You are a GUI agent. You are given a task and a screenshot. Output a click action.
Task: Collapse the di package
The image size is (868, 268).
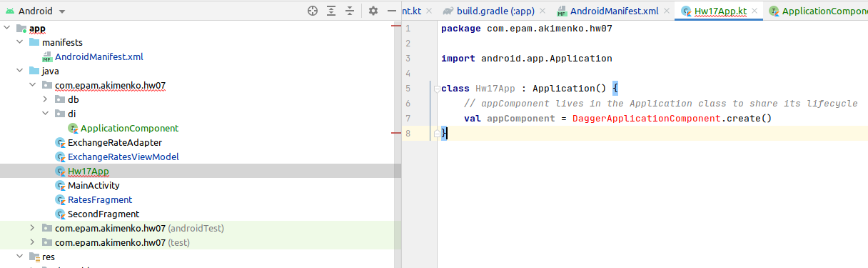tap(46, 114)
